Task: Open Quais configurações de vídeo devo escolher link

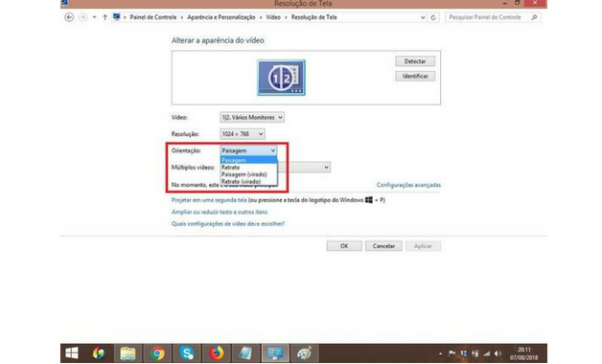Action: 228,224
